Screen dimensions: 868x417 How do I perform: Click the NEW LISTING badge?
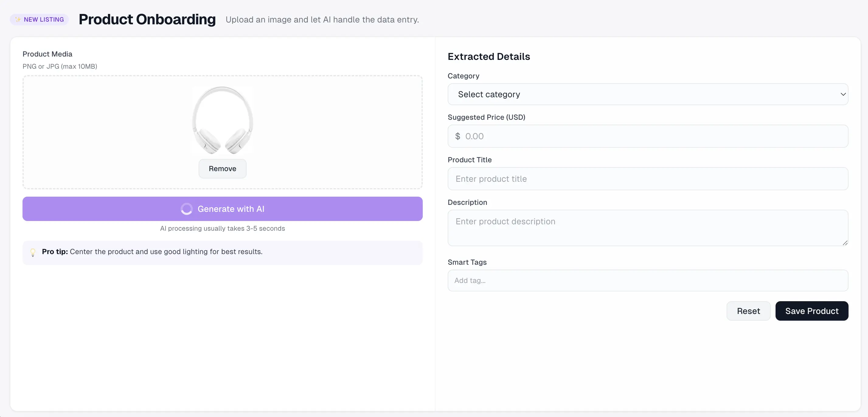pos(39,19)
